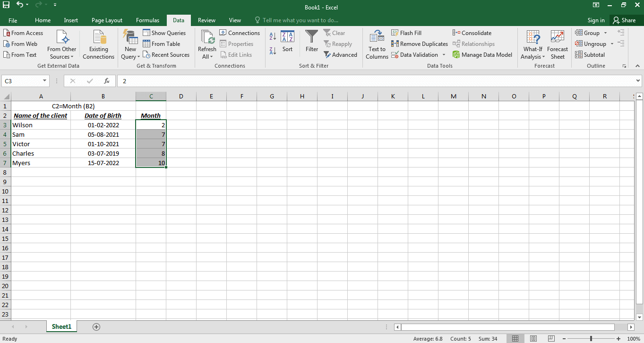
Task: Open New Query dropdown
Action: click(x=130, y=45)
